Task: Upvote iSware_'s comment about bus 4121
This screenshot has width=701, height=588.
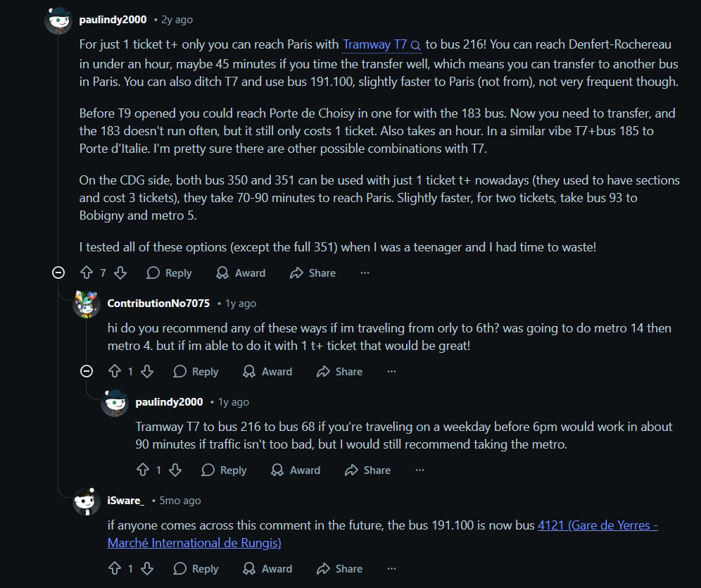Action: tap(115, 568)
